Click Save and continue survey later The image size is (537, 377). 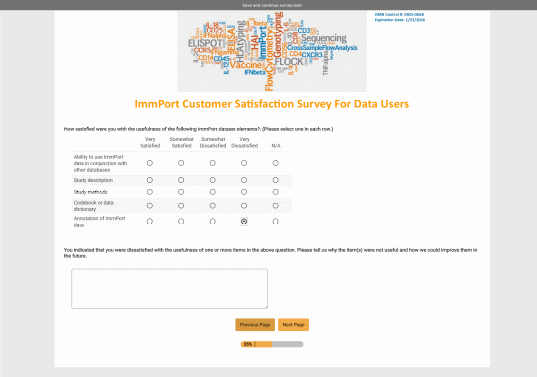tap(272, 5)
